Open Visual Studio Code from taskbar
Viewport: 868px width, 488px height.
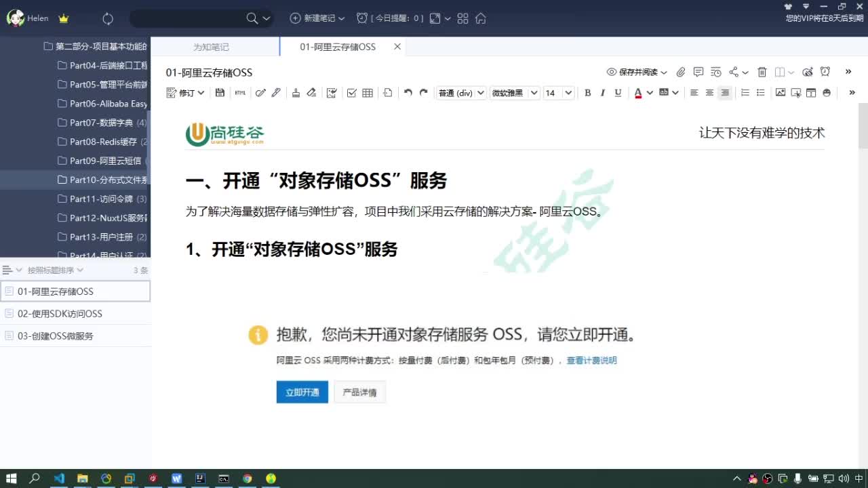point(59,479)
